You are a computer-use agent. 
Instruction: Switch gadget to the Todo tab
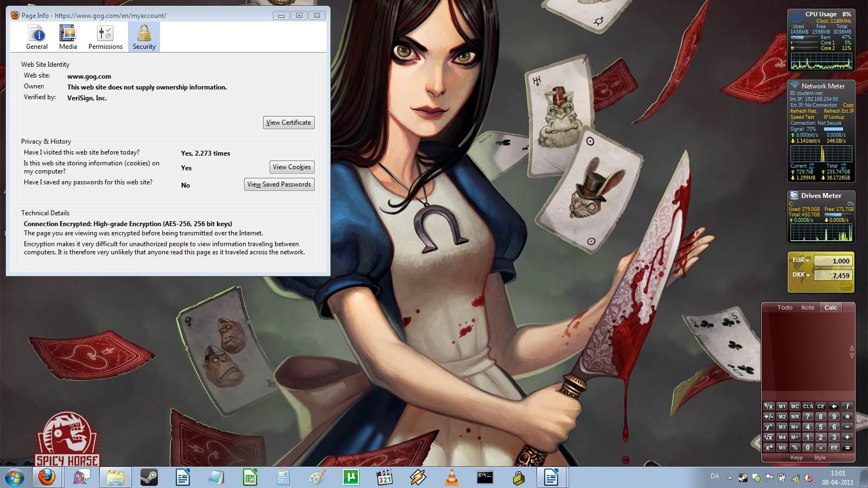click(x=784, y=307)
